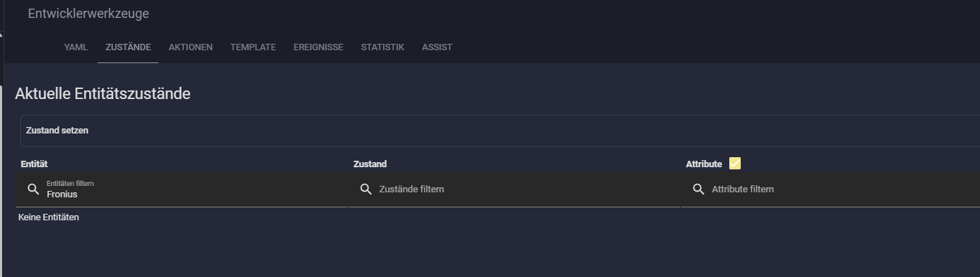Expand the Zustand setzen panel
The width and height of the screenshot is (980, 277).
pos(500,131)
